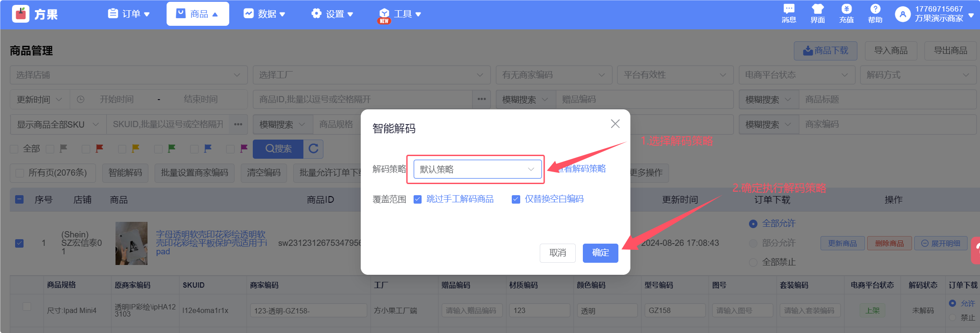Expand the 万果演示商家 account menu

pyautogui.click(x=971, y=15)
